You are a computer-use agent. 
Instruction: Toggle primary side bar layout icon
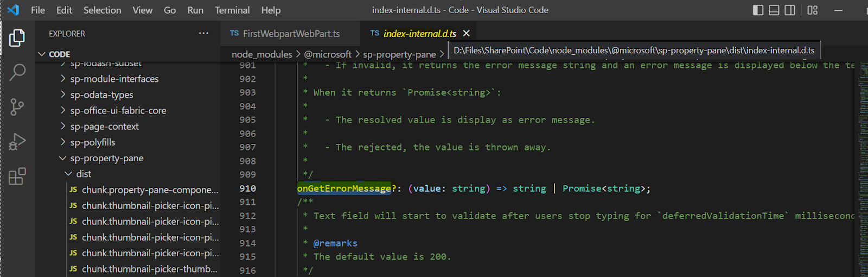pyautogui.click(x=758, y=10)
